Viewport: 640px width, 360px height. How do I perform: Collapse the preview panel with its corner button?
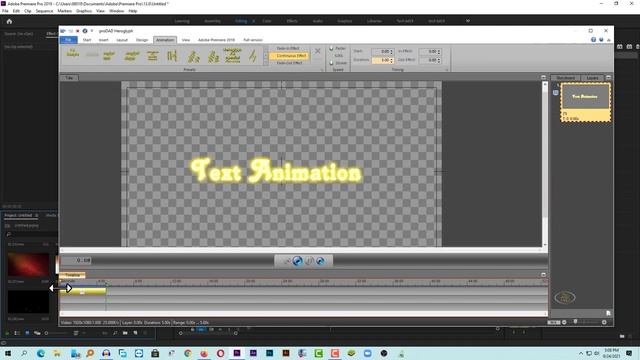(543, 77)
